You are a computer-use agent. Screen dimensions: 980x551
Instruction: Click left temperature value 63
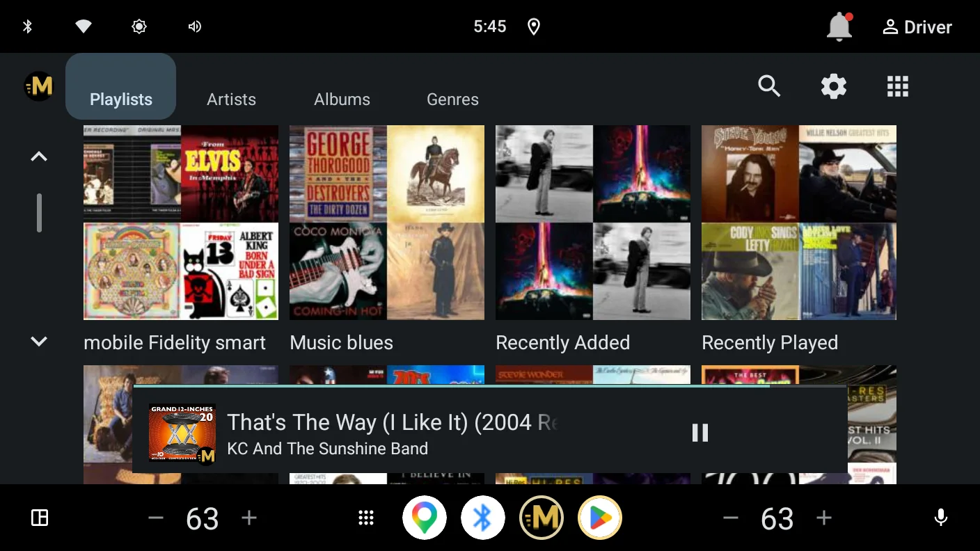(x=203, y=519)
